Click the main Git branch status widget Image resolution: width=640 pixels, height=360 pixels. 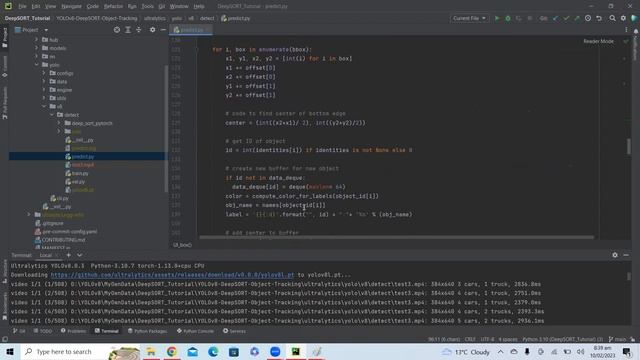[617, 339]
